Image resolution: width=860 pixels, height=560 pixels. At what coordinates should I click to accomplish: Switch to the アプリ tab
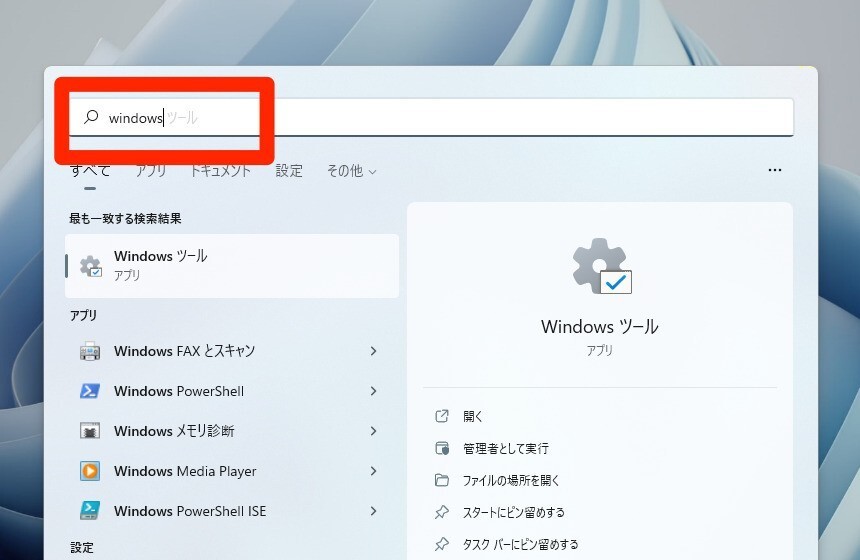(x=150, y=171)
